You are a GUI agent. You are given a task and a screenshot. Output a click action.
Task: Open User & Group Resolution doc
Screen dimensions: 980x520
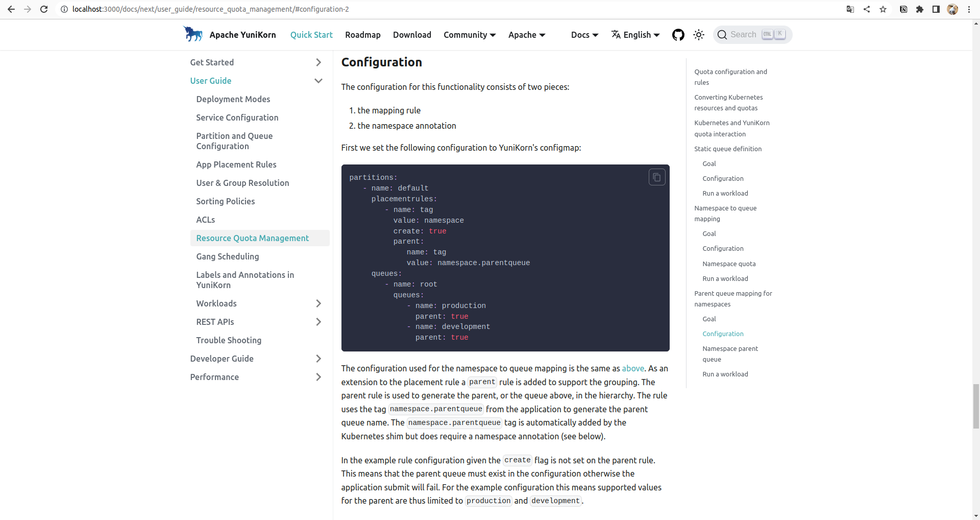[x=242, y=183]
